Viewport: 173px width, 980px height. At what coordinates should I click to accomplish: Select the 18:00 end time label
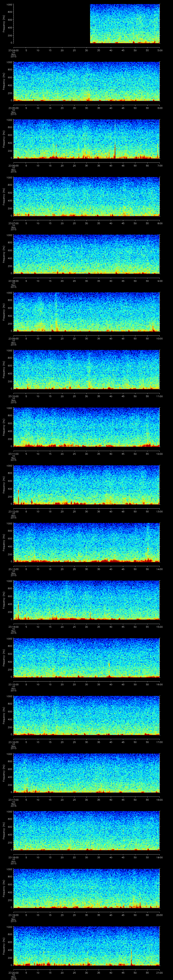159,800
